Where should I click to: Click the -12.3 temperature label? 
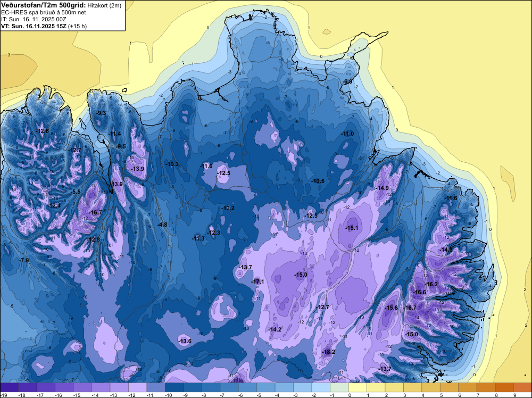[214, 233]
